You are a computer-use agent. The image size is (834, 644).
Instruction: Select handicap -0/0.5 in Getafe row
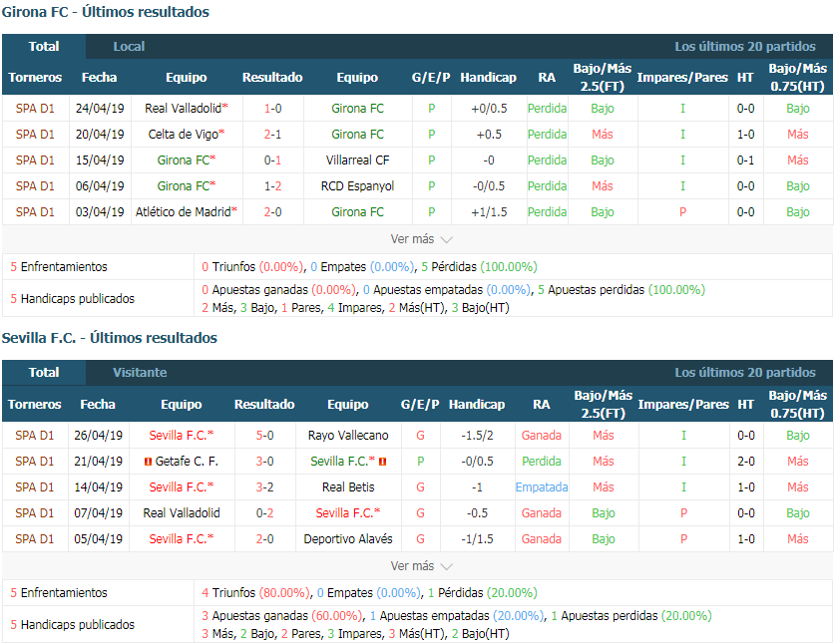477,462
